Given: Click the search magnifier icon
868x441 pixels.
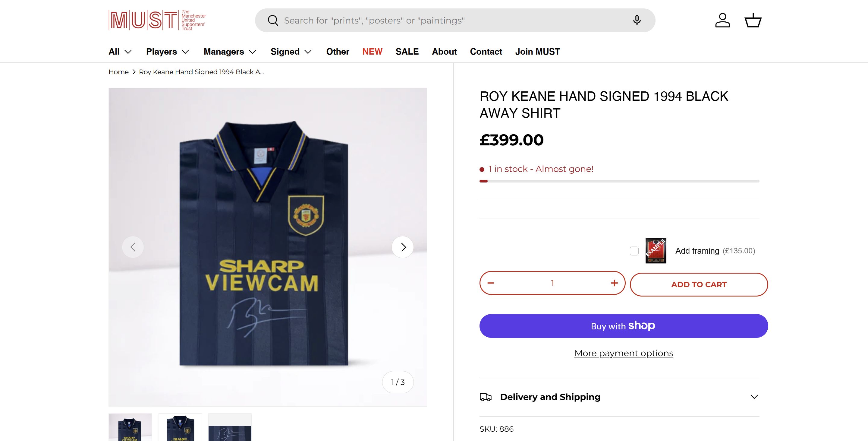Looking at the screenshot, I should (272, 21).
